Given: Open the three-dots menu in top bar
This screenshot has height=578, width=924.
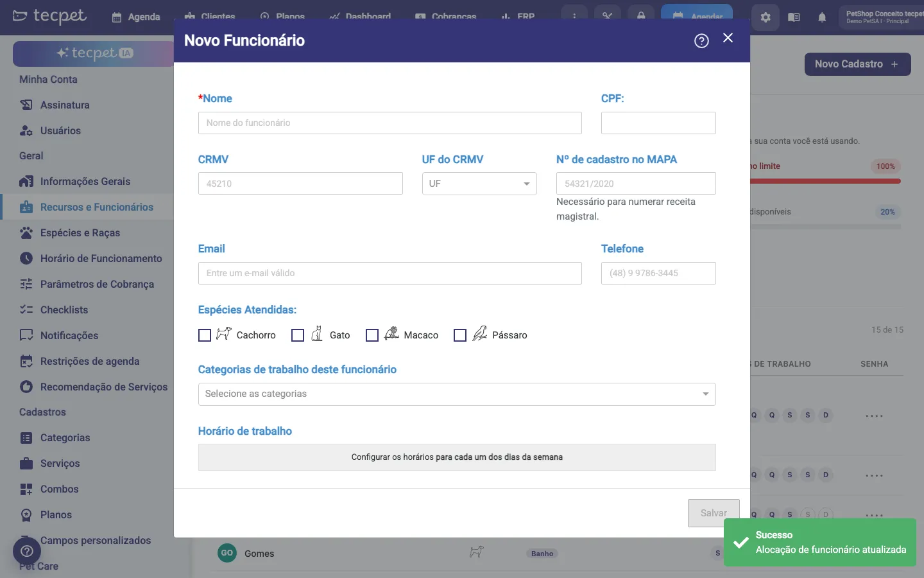Looking at the screenshot, I should click(574, 16).
